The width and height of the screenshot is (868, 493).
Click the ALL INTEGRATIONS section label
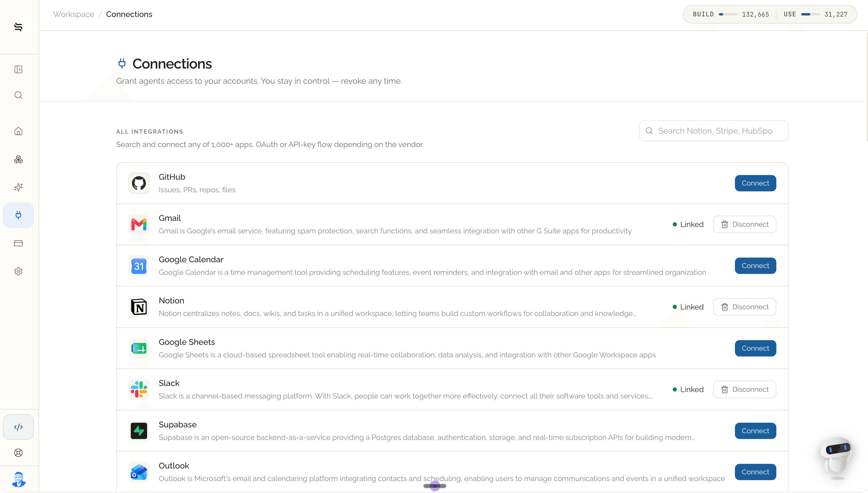[x=149, y=132]
